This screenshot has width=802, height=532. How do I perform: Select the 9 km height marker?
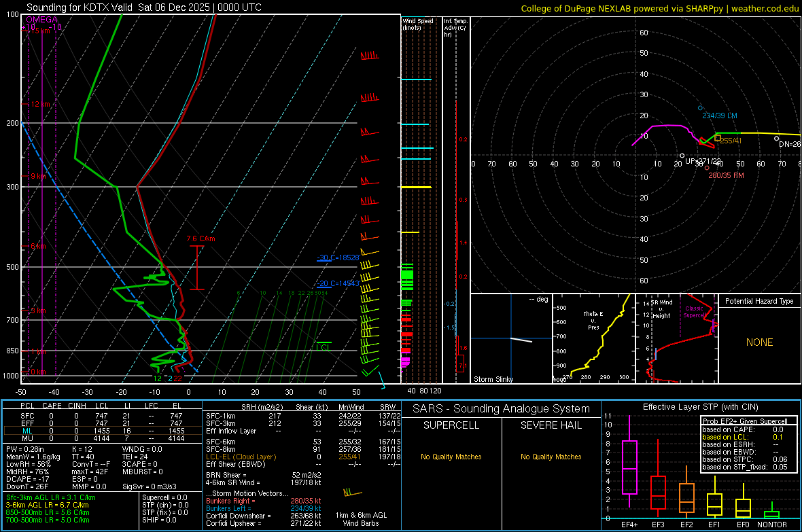[38, 176]
